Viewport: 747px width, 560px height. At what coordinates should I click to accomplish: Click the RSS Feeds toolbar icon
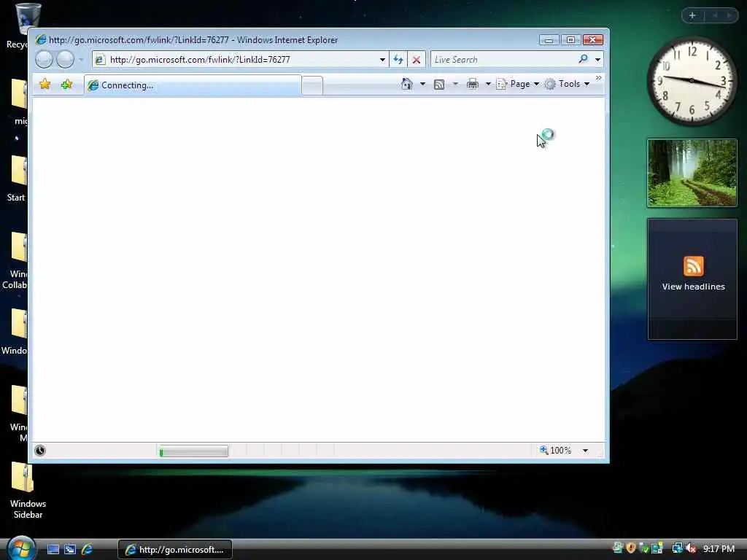[x=439, y=85]
